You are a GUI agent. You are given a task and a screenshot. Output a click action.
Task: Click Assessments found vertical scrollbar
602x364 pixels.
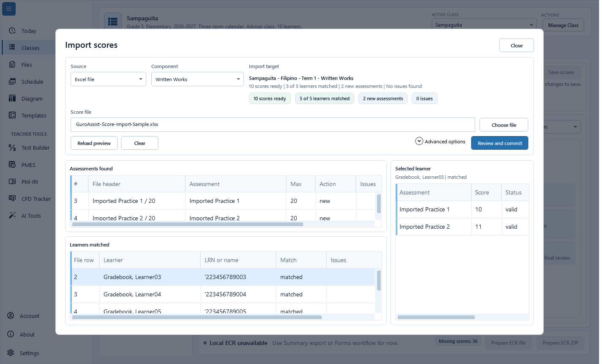pyautogui.click(x=379, y=203)
